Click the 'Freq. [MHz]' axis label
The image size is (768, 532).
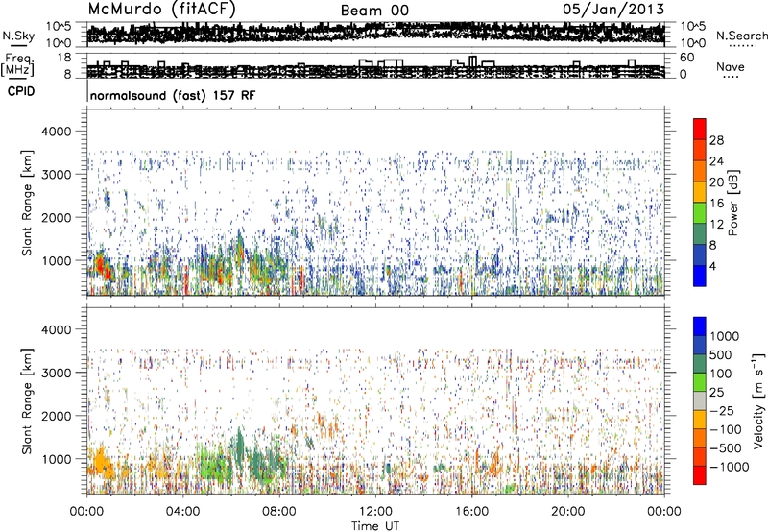tap(17, 65)
